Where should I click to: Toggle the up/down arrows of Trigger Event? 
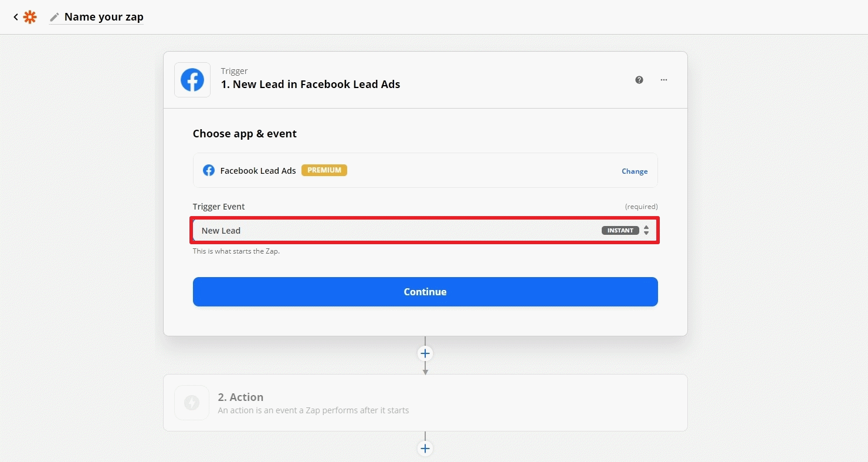coord(646,230)
